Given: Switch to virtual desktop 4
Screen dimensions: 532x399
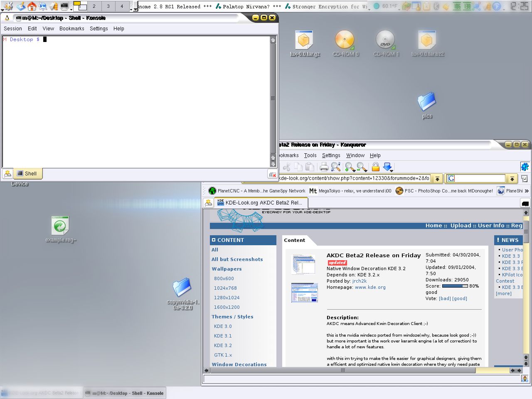Looking at the screenshot, I should 122,6.
